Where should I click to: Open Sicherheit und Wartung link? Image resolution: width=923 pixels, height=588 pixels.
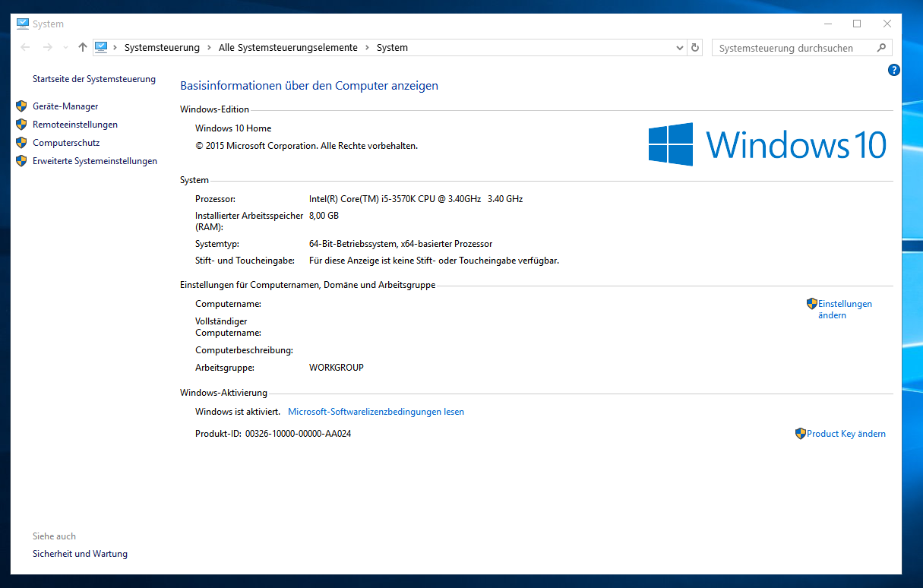[80, 554]
